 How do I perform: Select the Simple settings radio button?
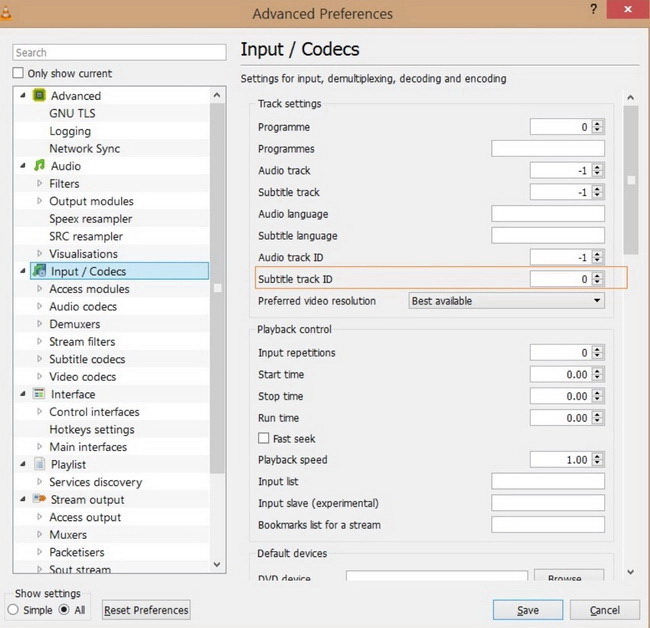(13, 609)
